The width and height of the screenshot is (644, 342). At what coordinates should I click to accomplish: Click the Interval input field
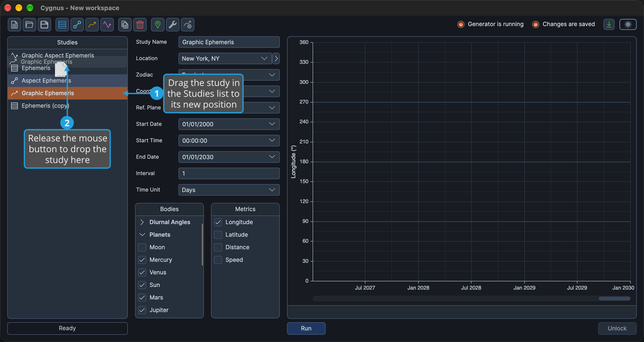(229, 173)
